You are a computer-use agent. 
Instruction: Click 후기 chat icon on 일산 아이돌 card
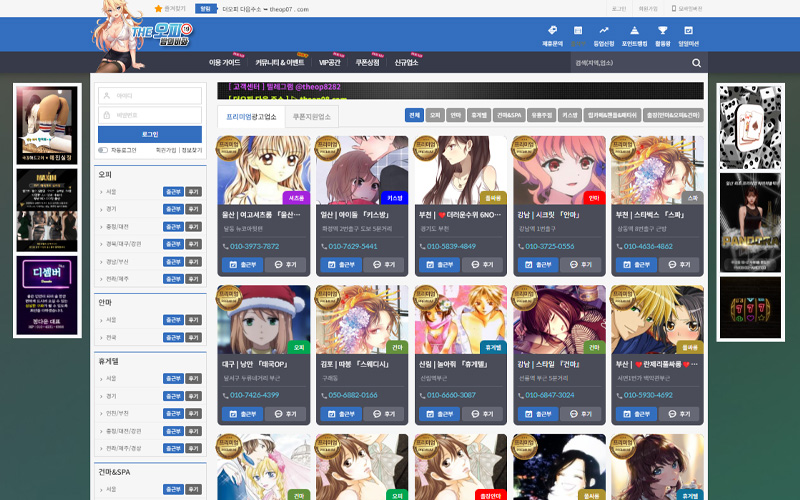click(377, 265)
